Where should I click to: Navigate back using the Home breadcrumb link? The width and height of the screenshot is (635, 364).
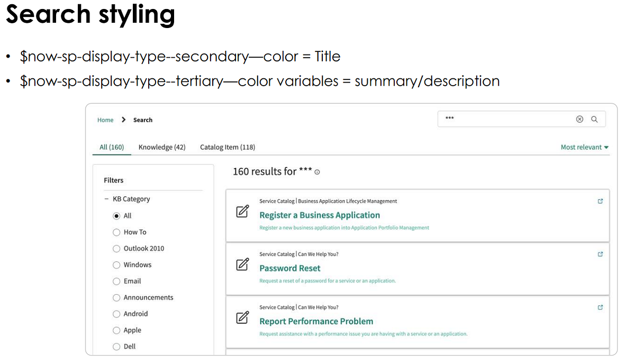[105, 120]
